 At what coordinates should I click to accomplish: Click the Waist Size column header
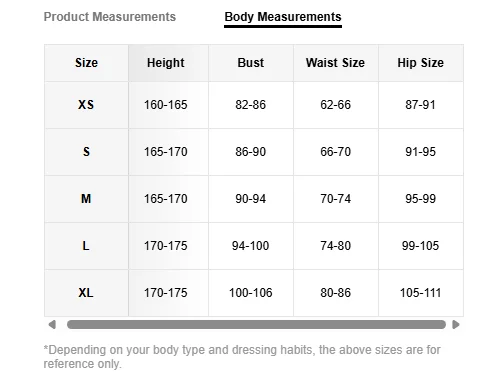tap(336, 63)
